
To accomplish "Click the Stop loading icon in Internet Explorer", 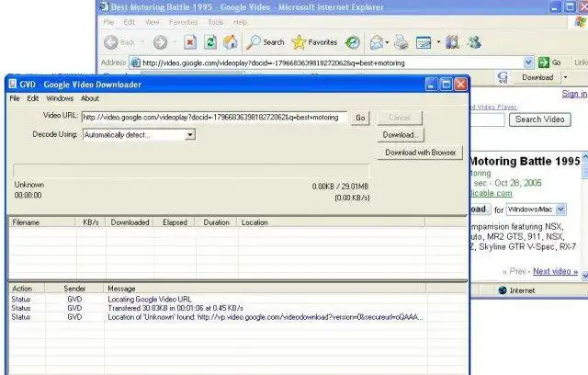I will 190,42.
